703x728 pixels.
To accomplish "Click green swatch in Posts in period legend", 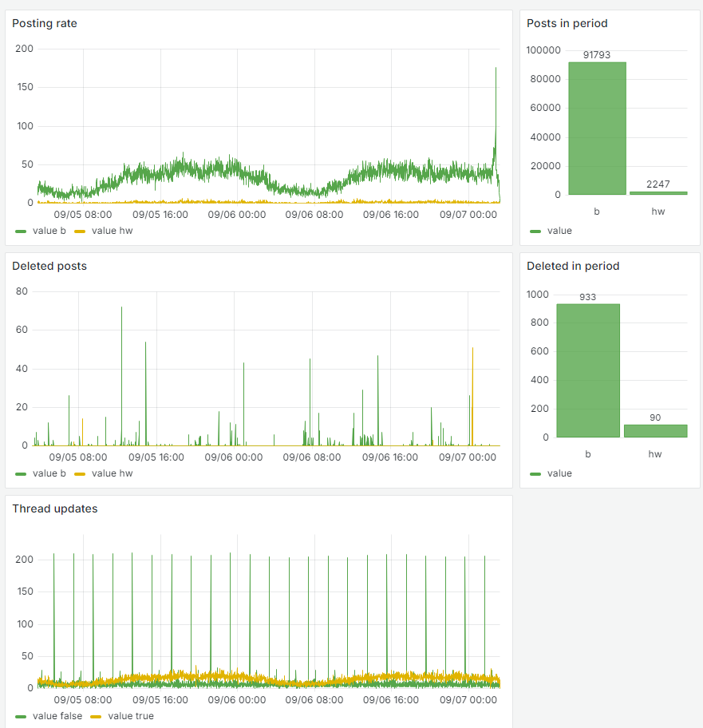I will click(535, 231).
